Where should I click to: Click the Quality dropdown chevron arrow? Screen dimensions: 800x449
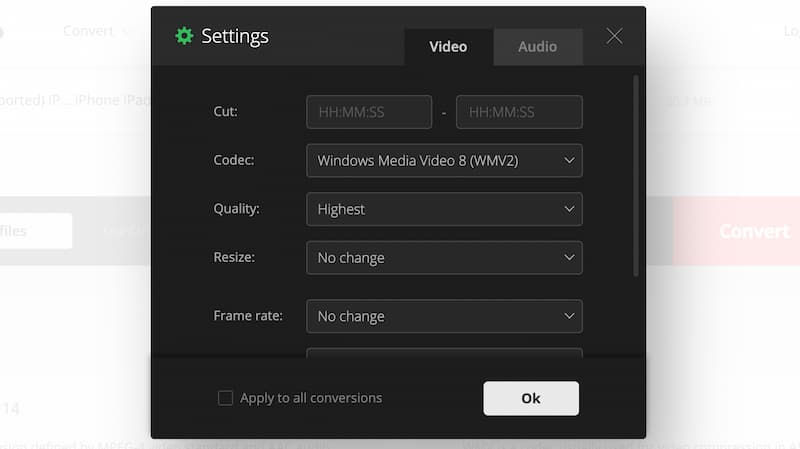point(569,209)
